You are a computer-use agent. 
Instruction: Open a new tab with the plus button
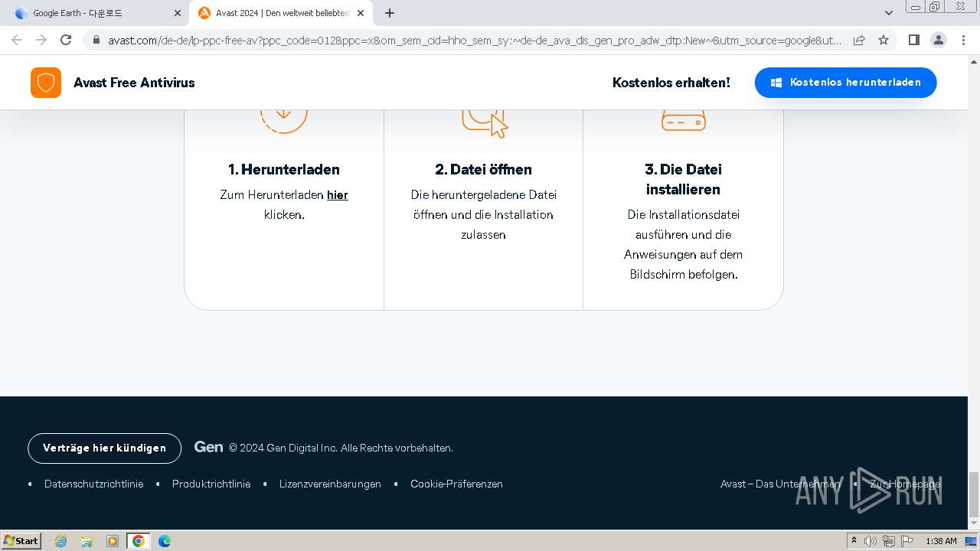tap(390, 13)
